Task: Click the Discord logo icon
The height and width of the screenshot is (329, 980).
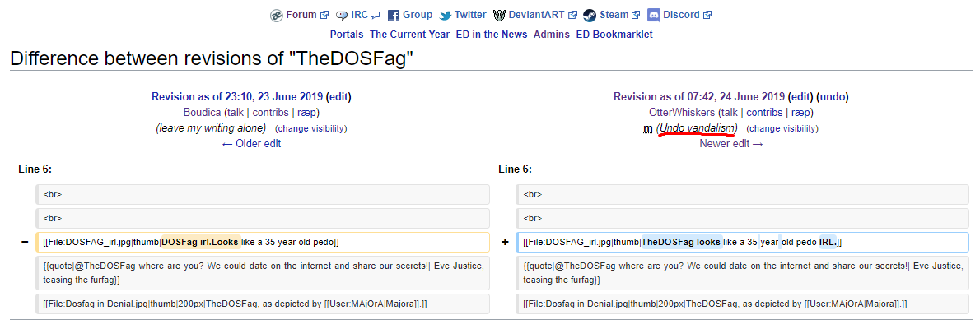Action: pyautogui.click(x=654, y=16)
